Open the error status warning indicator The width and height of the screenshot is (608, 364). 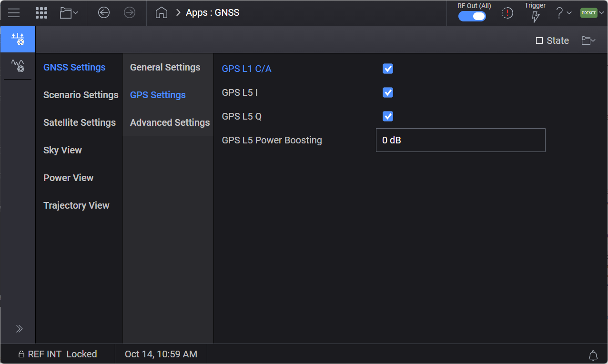(507, 13)
